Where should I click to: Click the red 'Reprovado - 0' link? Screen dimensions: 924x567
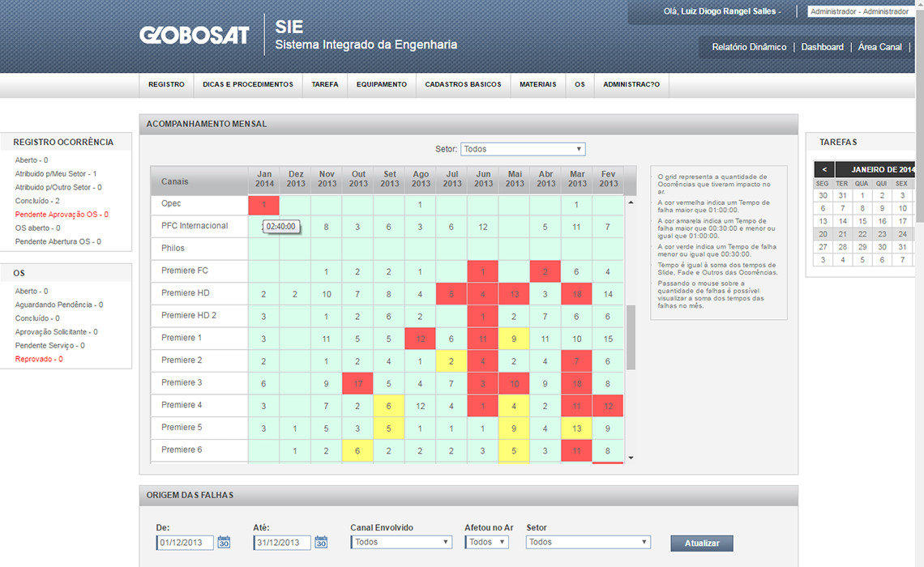pos(39,359)
